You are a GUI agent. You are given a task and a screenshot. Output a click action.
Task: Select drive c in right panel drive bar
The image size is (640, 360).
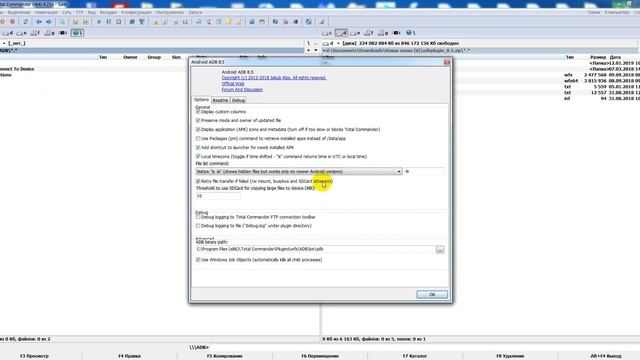click(327, 33)
